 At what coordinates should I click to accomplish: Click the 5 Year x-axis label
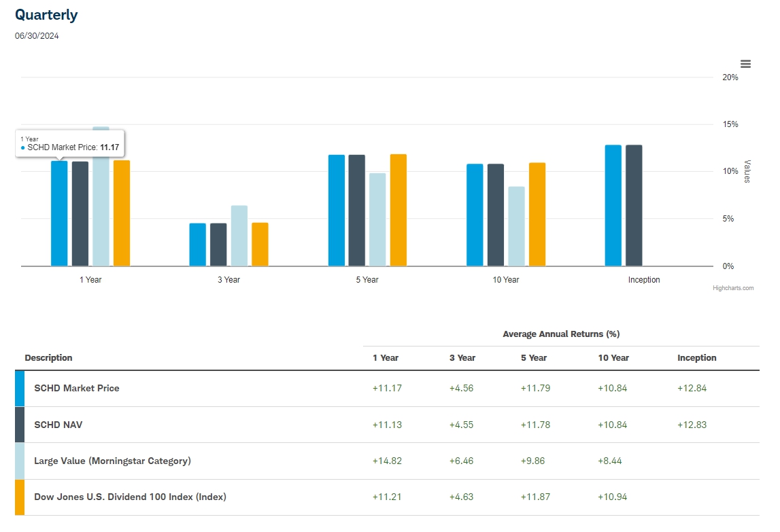click(367, 280)
